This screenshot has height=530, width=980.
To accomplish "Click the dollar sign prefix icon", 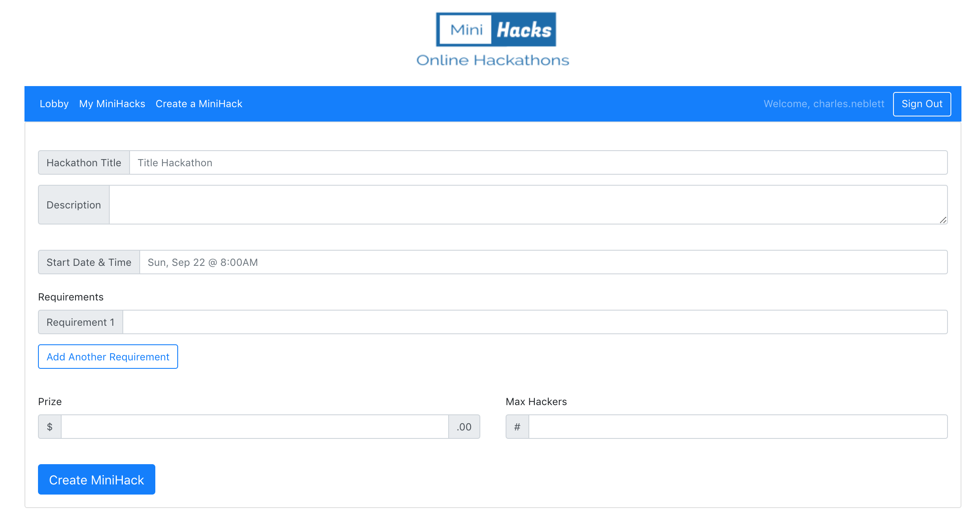I will [50, 427].
